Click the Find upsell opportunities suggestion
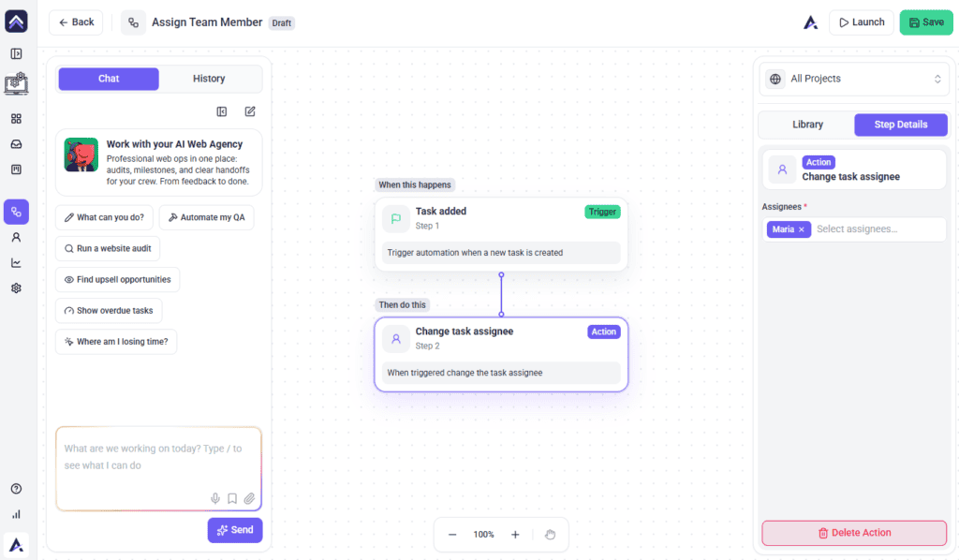This screenshot has height=560, width=959. coord(117,279)
